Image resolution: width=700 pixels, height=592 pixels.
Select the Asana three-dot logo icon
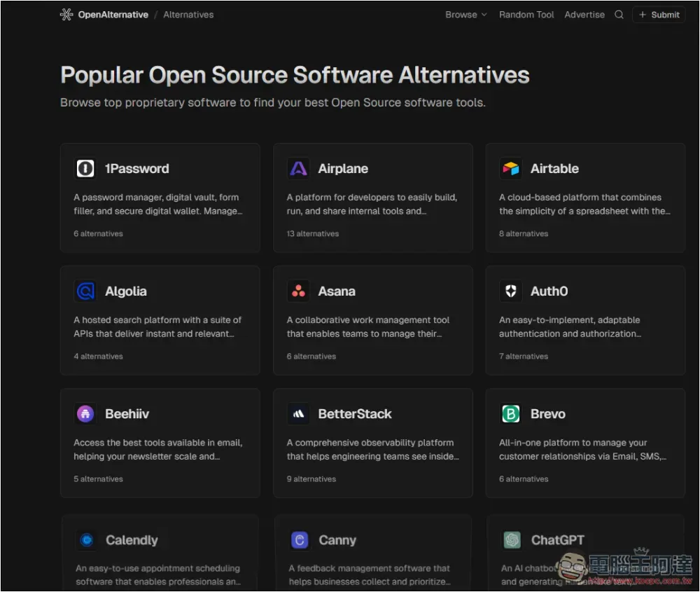tap(298, 291)
